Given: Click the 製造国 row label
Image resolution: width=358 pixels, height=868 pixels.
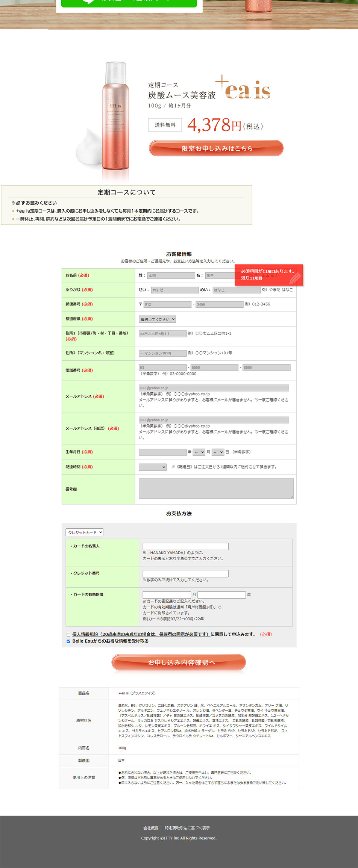Looking at the screenshot, I should [84, 760].
